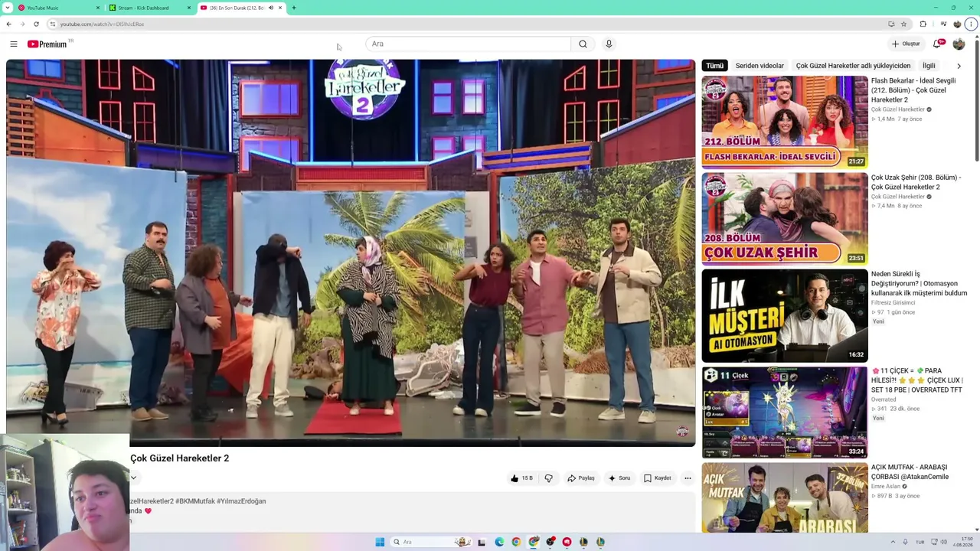The width and height of the screenshot is (980, 551).
Task: Open the Windows Start menu
Action: pyautogui.click(x=380, y=542)
